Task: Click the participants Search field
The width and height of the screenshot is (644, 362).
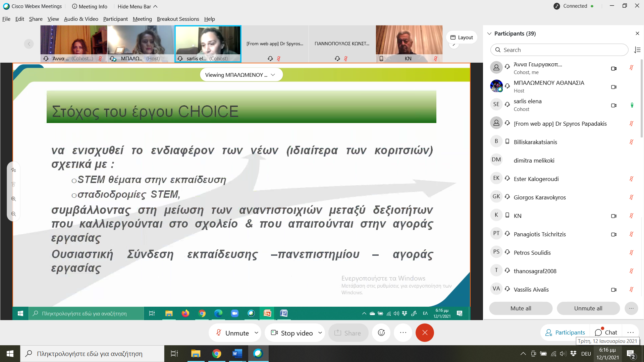Action: click(x=559, y=50)
